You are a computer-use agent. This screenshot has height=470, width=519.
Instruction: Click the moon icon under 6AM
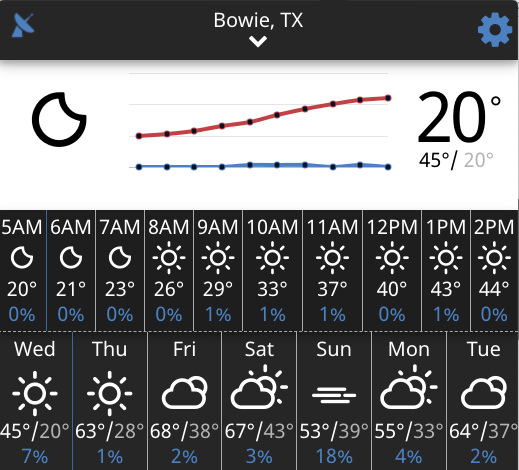tap(71, 258)
